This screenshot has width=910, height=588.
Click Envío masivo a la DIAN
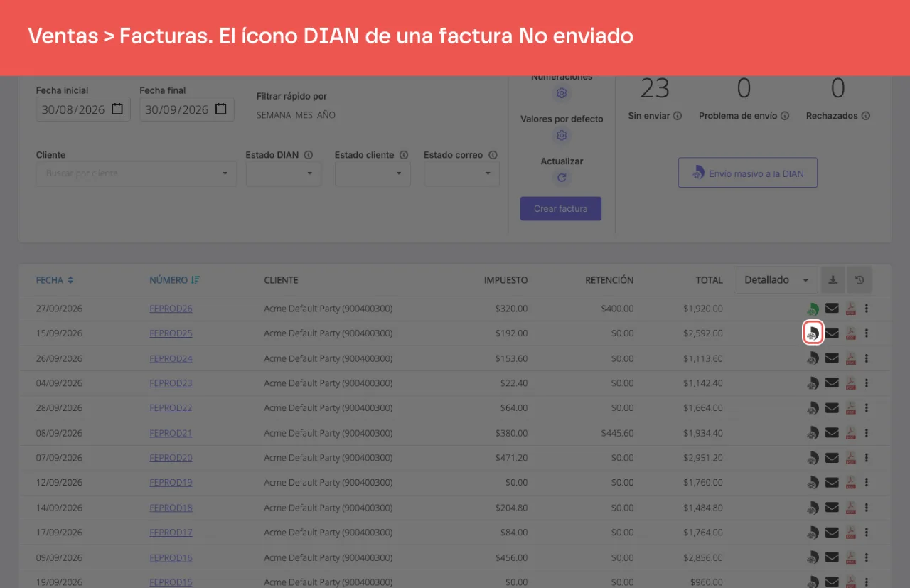tap(748, 173)
